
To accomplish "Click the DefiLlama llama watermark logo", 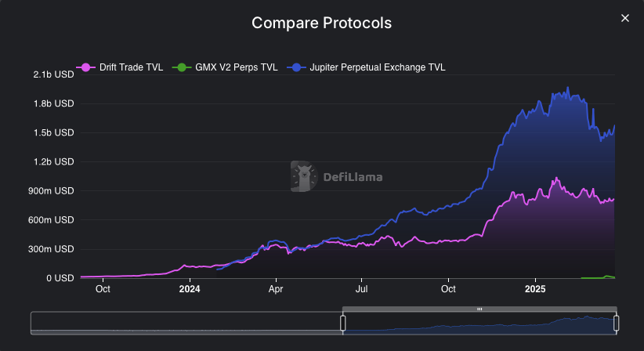I will (304, 176).
